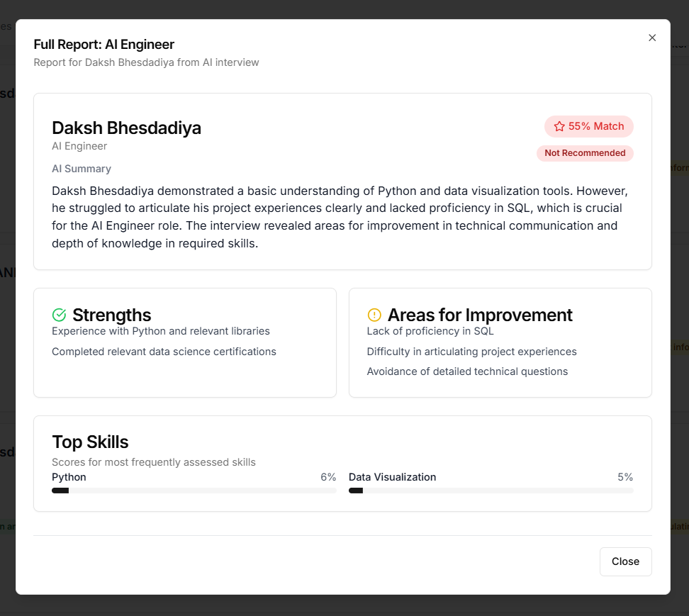
Task: Click Avoidance of detailed technical questions item
Action: pos(467,371)
